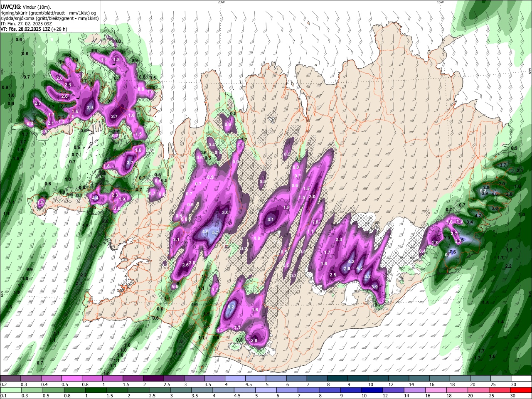Click the palest green swatch starting the rain scale
The height and width of the screenshot is (399, 532).
coord(11,390)
